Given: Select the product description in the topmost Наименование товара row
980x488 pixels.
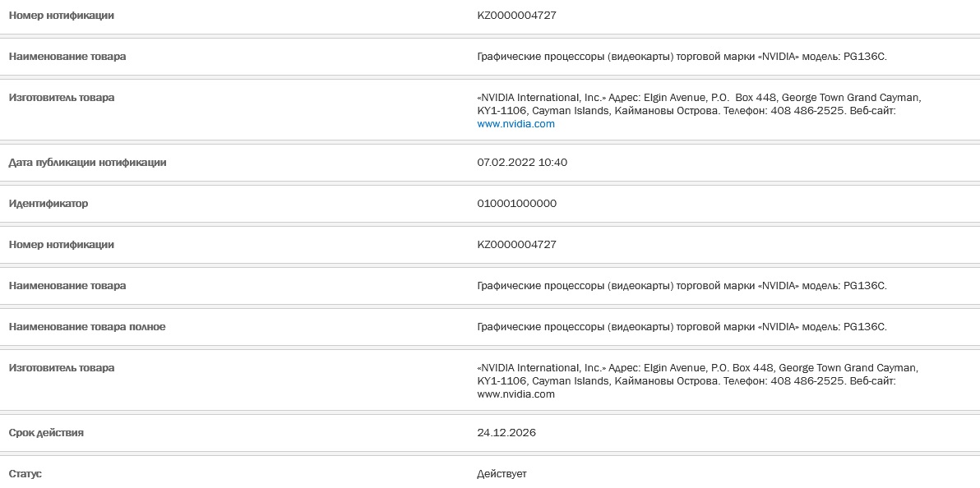Looking at the screenshot, I should [x=682, y=56].
